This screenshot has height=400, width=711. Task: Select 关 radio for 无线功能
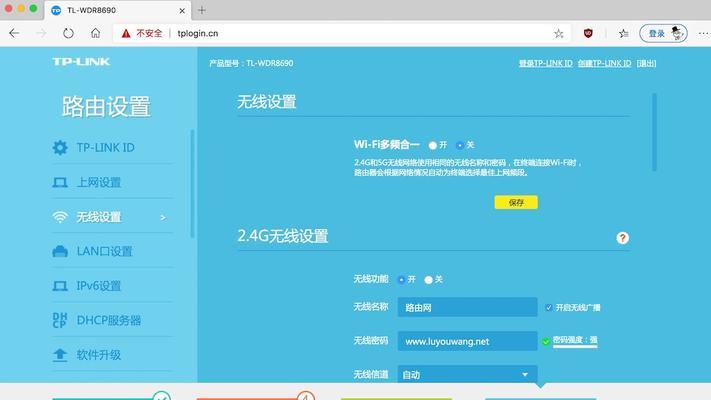click(429, 280)
